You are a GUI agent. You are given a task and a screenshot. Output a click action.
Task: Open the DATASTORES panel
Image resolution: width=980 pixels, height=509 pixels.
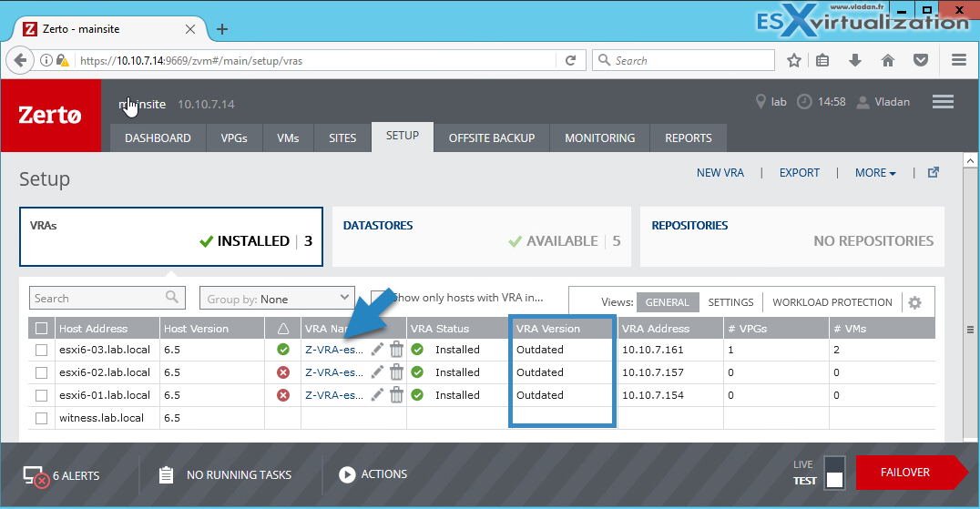pos(481,237)
